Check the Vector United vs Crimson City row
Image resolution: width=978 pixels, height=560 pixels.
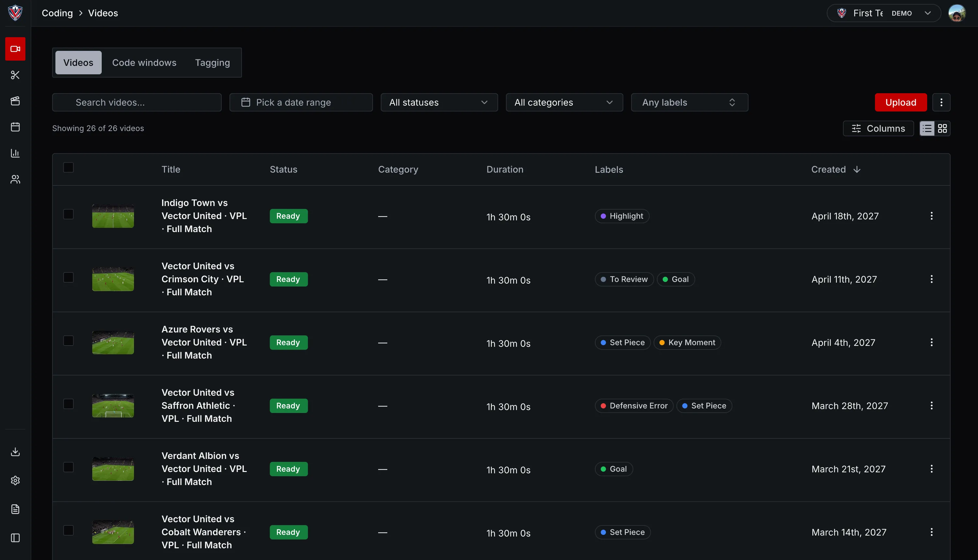point(68,277)
